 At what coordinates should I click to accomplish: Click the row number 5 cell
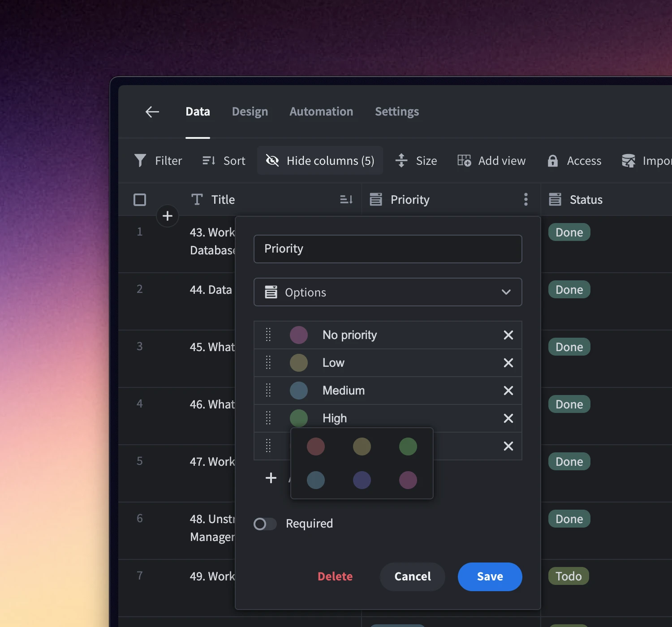pyautogui.click(x=140, y=461)
